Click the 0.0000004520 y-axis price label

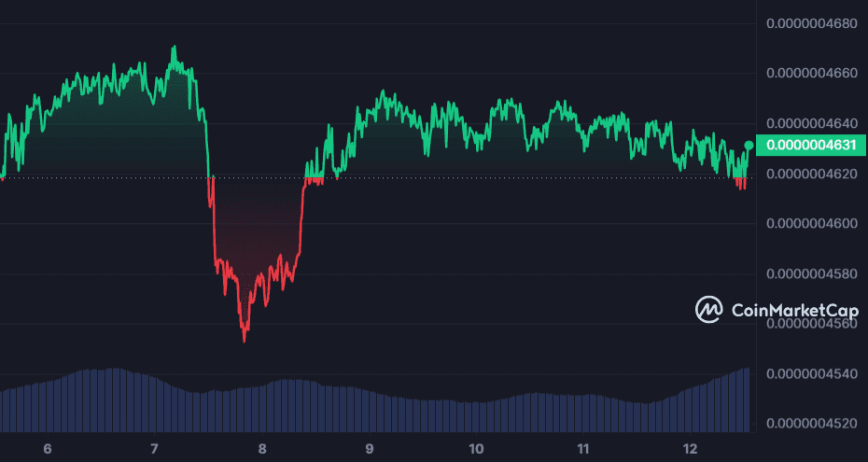click(811, 424)
